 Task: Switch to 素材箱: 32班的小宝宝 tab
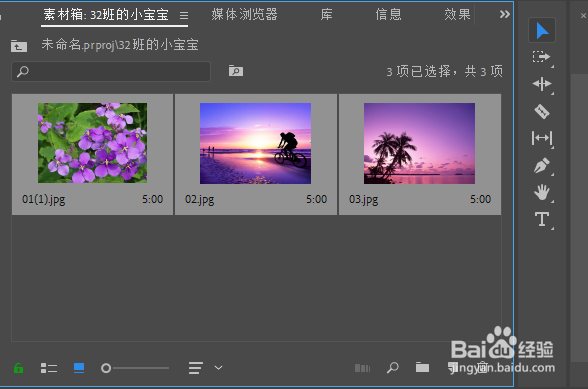(x=106, y=15)
